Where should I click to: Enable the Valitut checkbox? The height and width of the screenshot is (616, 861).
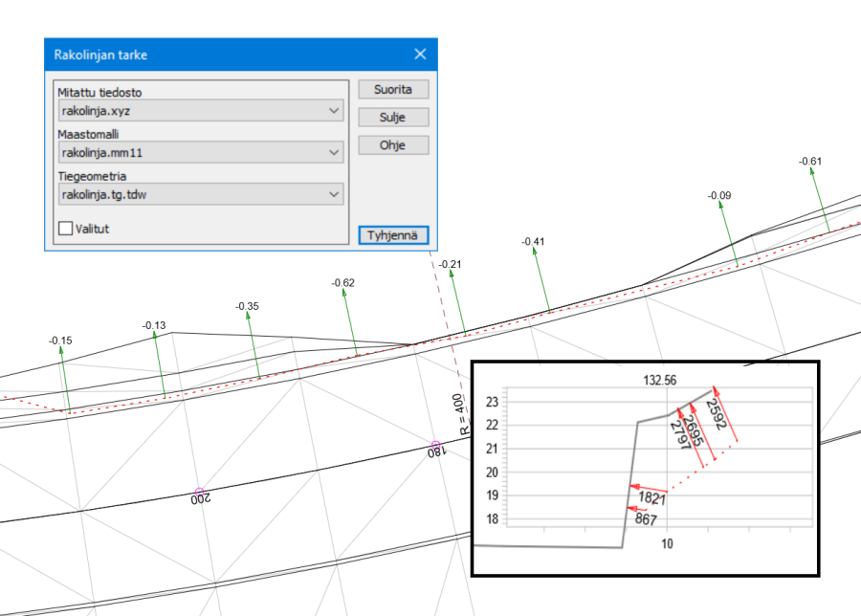click(x=66, y=229)
